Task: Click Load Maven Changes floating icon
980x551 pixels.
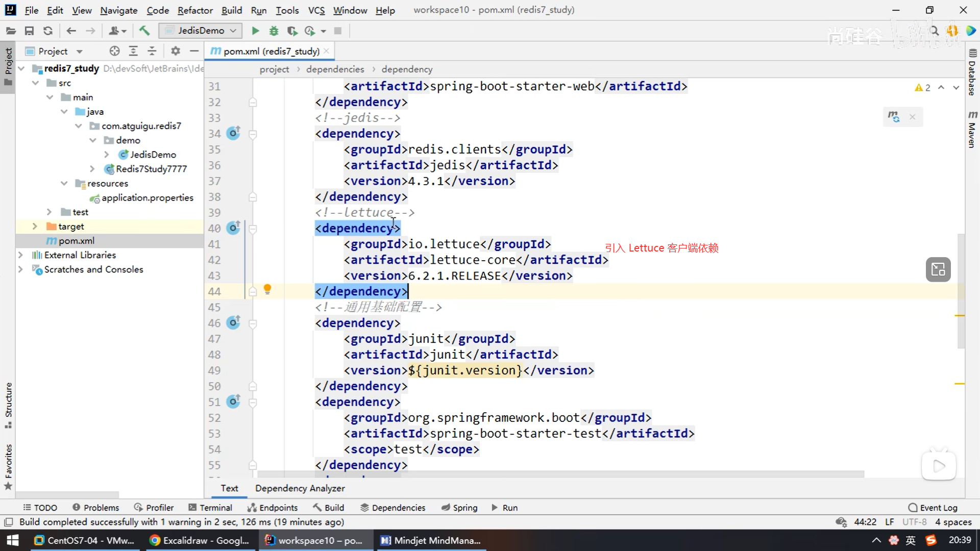Action: coord(893,117)
